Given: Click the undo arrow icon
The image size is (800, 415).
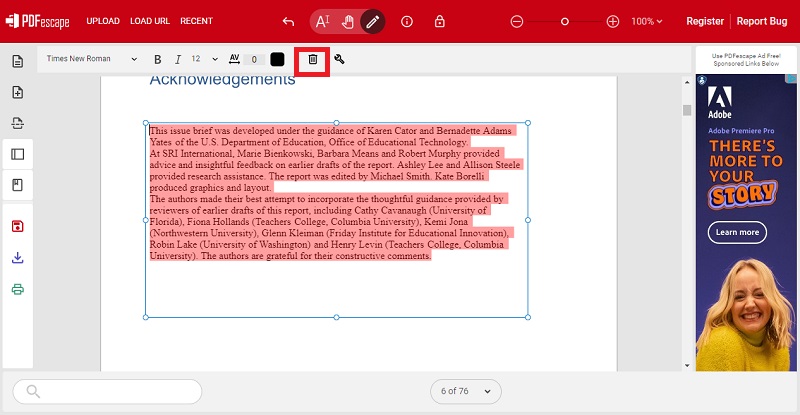Looking at the screenshot, I should point(288,21).
